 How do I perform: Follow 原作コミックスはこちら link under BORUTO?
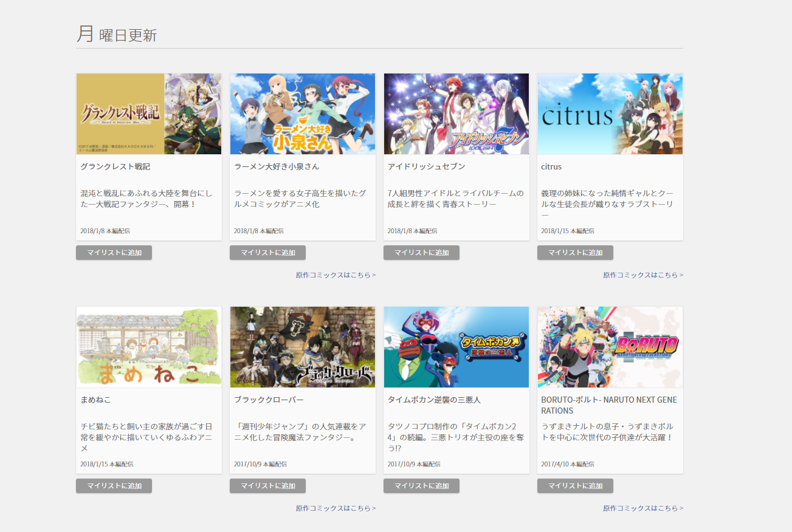tap(643, 508)
